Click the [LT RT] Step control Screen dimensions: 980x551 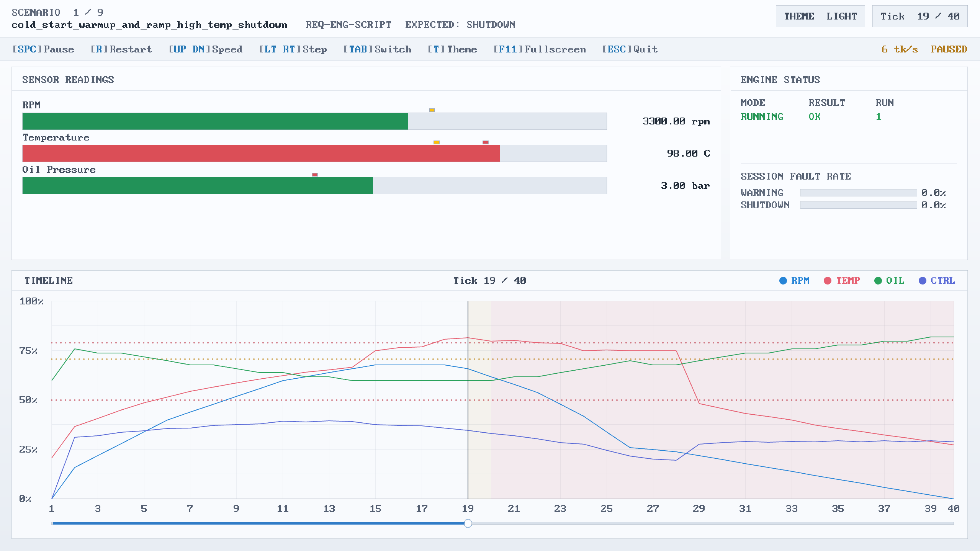(x=293, y=49)
